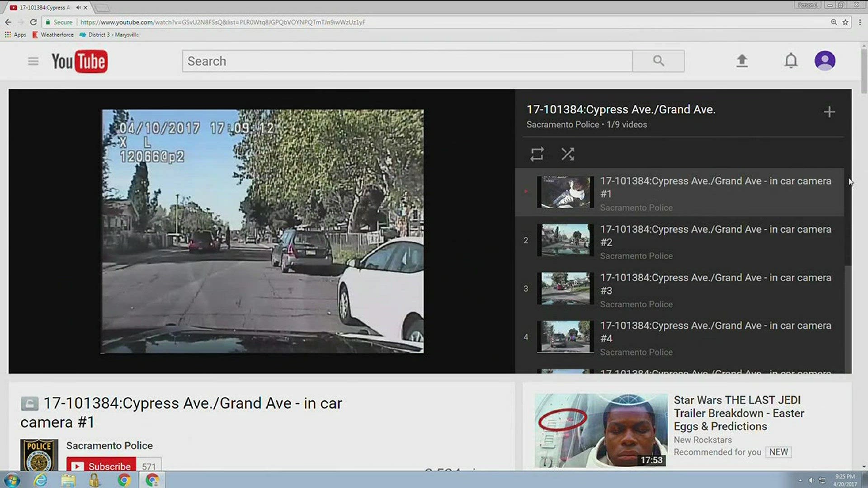Click the browser address bar URL

point(222,22)
